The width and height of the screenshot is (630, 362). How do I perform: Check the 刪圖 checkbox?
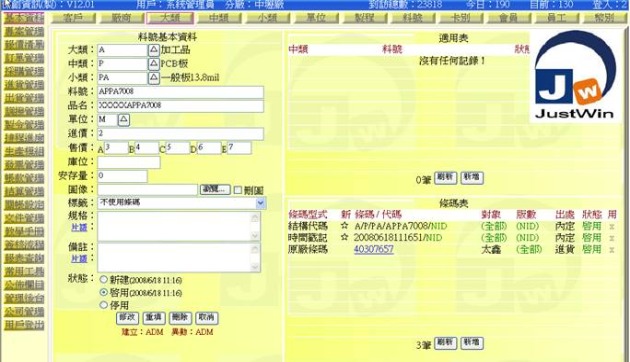(238, 190)
